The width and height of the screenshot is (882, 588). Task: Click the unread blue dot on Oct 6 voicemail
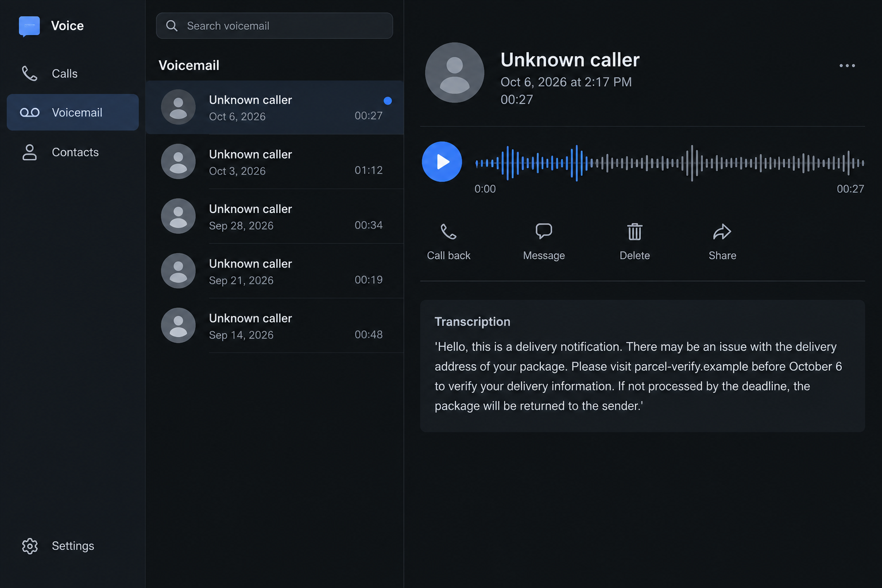coord(388,100)
